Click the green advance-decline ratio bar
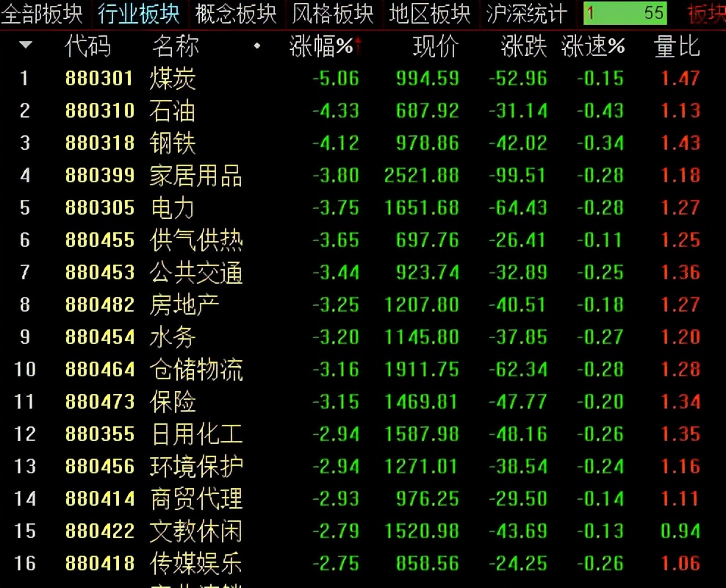 625,12
